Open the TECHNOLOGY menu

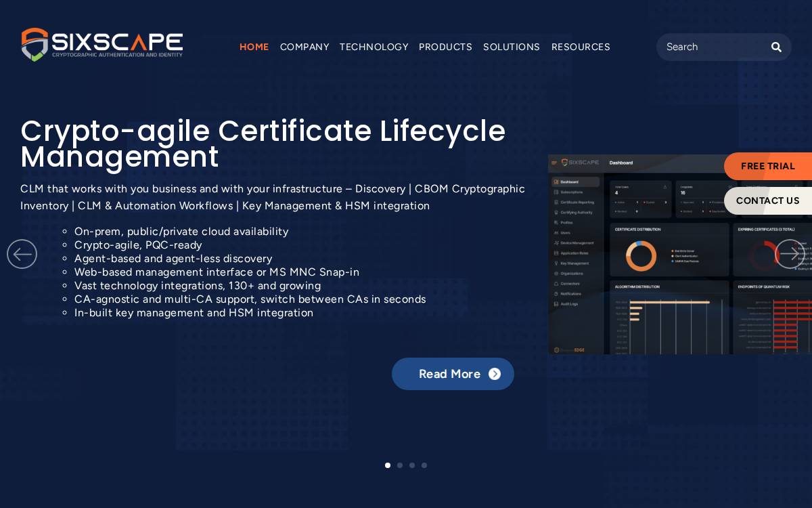(374, 47)
